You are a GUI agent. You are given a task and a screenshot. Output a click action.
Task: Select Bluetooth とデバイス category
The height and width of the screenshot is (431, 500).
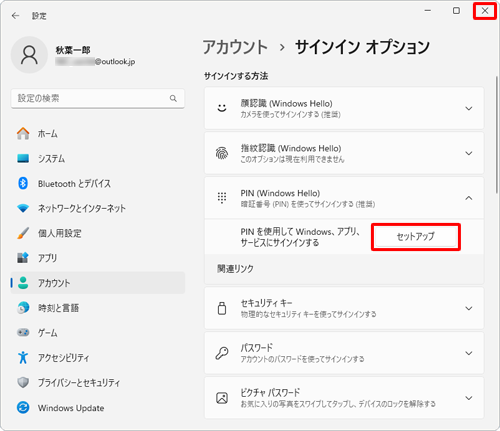74,184
